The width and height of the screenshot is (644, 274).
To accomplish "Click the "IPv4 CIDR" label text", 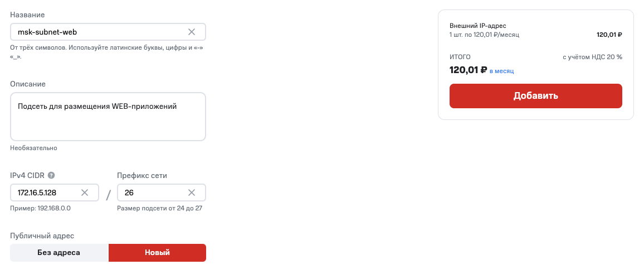I will pos(28,175).
